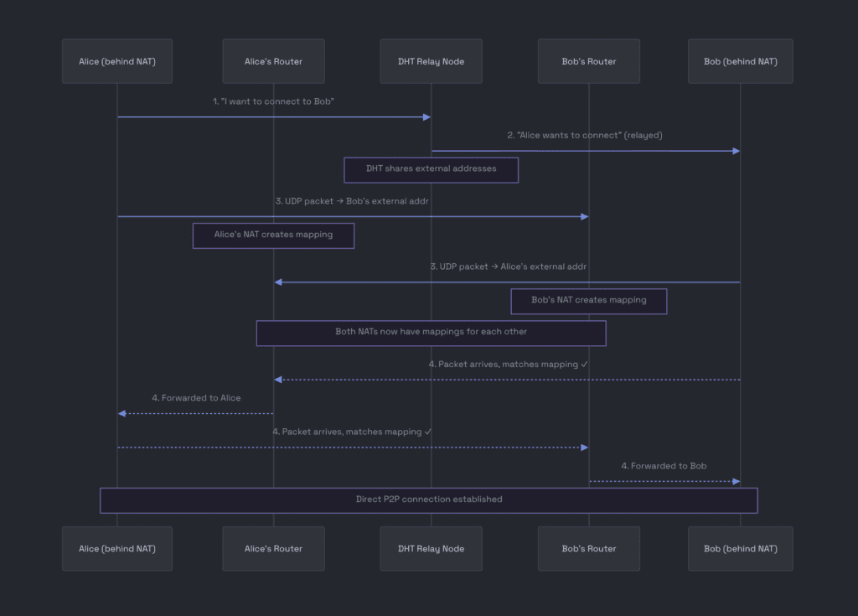
Task: Click the top DHT Relay Node box
Action: click(x=431, y=61)
